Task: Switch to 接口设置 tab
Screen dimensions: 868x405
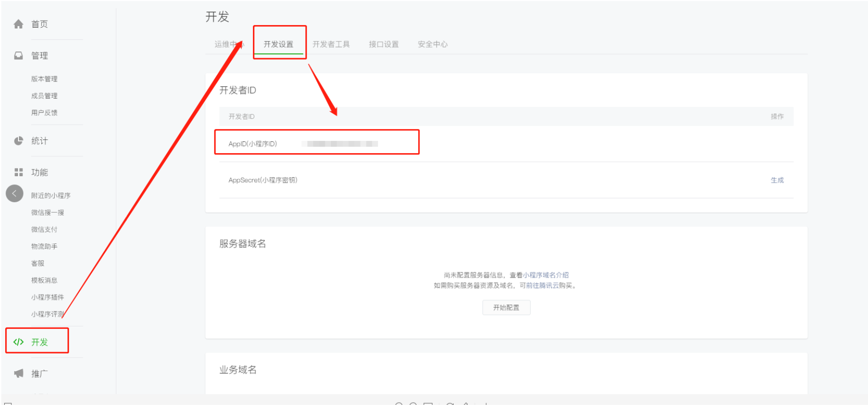Action: [384, 44]
